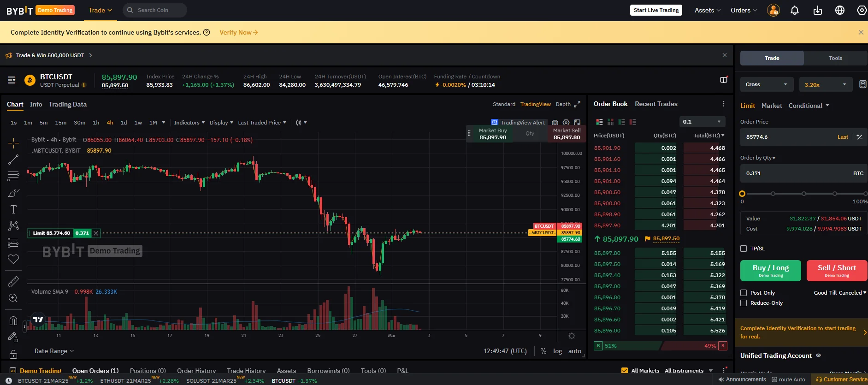Expand chart panel with diagonal arrows
868x385 pixels.
tap(577, 104)
